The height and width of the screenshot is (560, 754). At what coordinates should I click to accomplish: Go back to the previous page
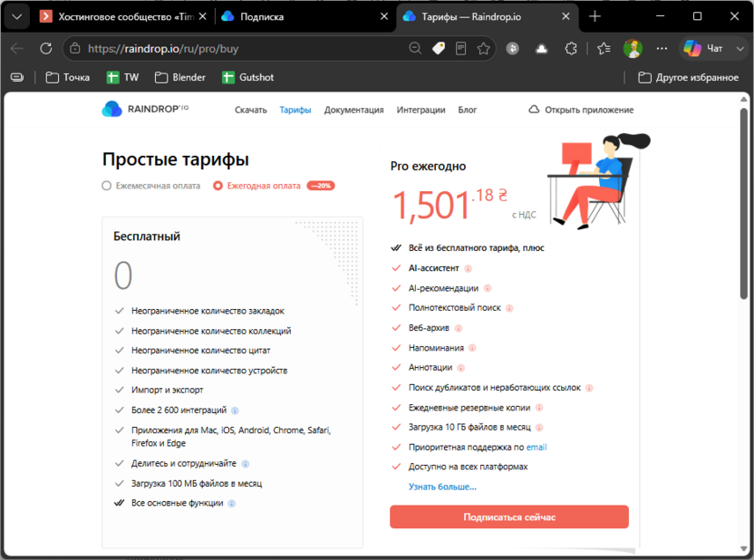17,49
